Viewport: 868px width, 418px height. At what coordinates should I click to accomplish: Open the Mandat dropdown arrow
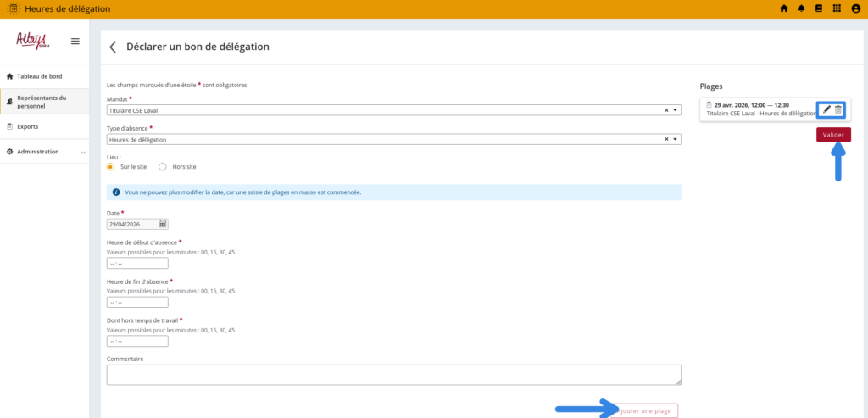(676, 110)
